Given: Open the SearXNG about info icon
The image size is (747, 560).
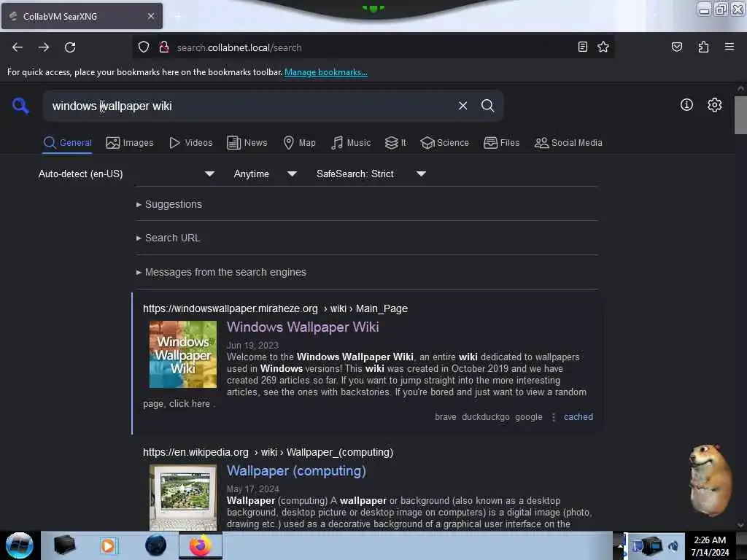Looking at the screenshot, I should [x=686, y=105].
